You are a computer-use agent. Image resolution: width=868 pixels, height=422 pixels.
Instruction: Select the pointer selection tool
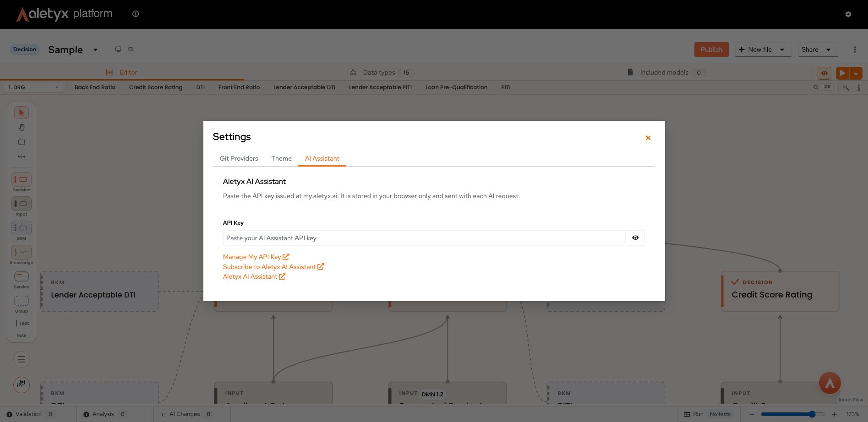[x=22, y=113]
